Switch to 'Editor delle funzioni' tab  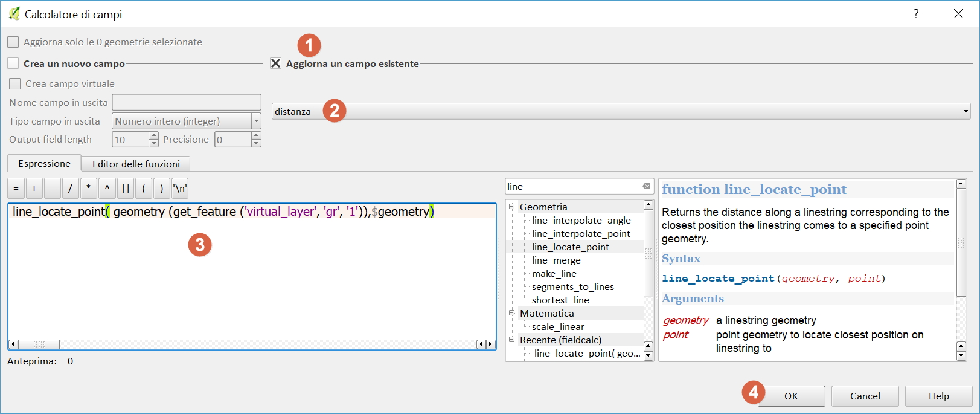coord(136,164)
